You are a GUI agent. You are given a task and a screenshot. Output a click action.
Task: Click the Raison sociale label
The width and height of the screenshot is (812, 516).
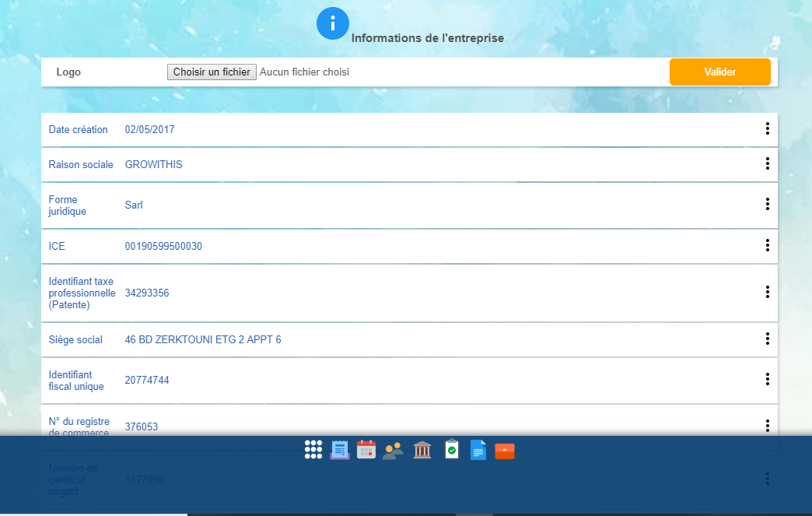(81, 165)
